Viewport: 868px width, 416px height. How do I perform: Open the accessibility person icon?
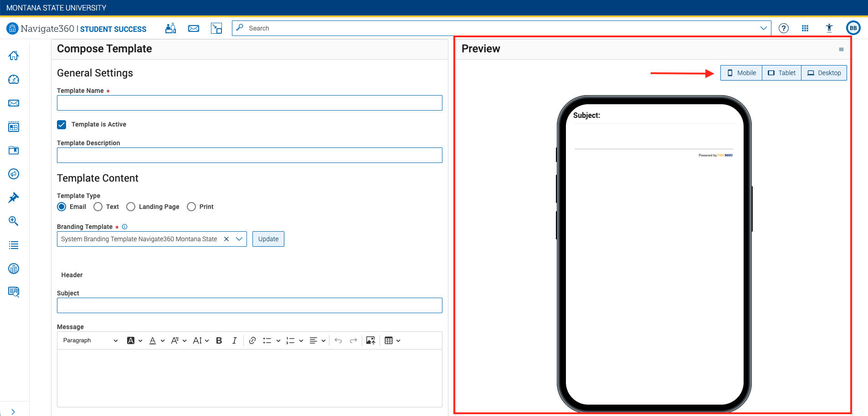[x=829, y=28]
